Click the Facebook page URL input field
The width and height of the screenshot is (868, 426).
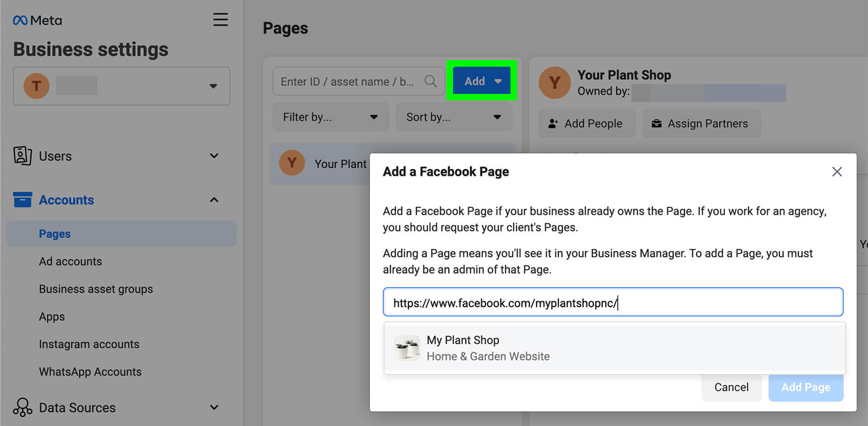pyautogui.click(x=613, y=302)
